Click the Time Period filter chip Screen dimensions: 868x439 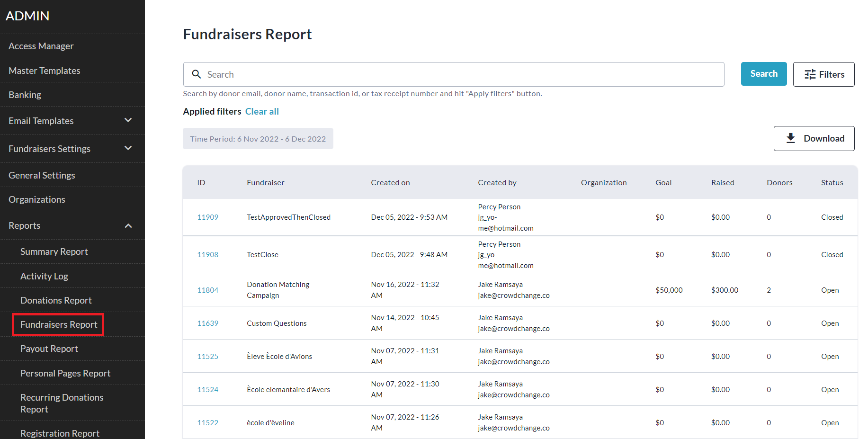pyautogui.click(x=258, y=139)
